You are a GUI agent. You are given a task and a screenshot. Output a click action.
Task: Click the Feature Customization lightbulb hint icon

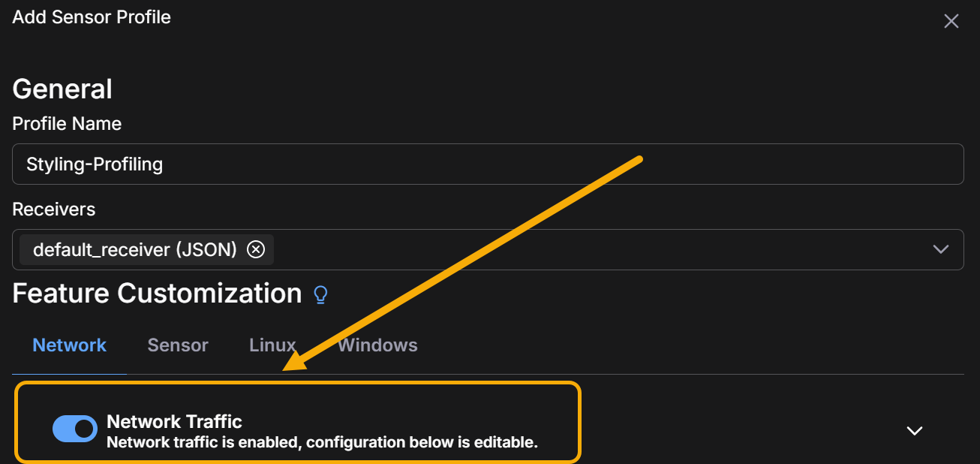[x=320, y=294]
